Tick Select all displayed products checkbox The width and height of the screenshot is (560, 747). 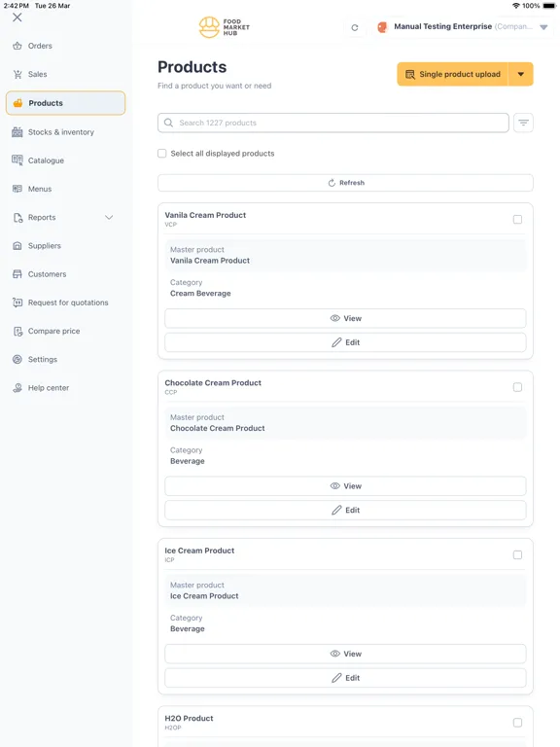[162, 154]
